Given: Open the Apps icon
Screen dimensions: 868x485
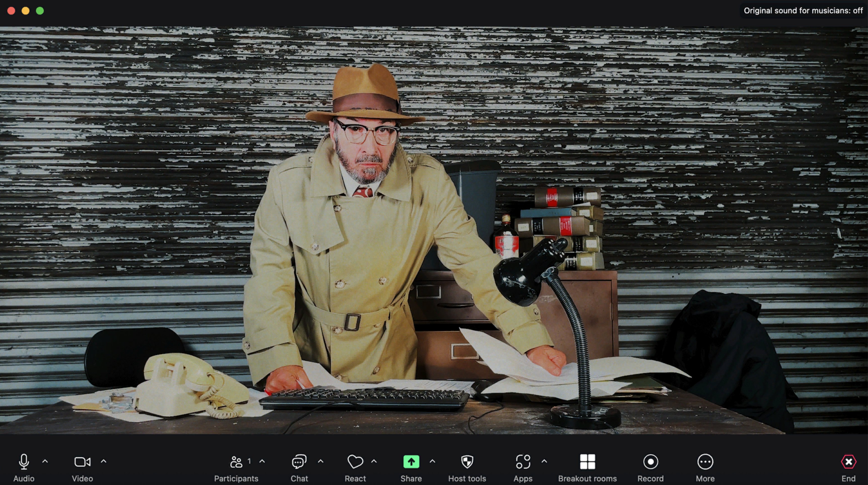Looking at the screenshot, I should [523, 462].
